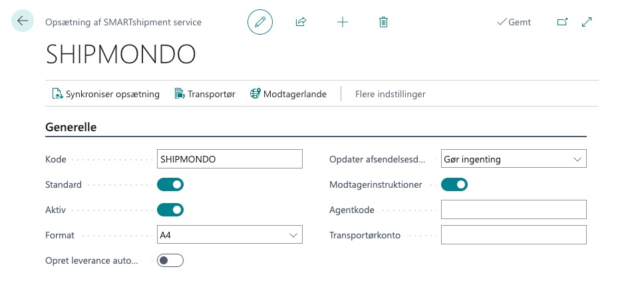Click the trash delete icon
The width and height of the screenshot is (644, 293).
(x=383, y=22)
